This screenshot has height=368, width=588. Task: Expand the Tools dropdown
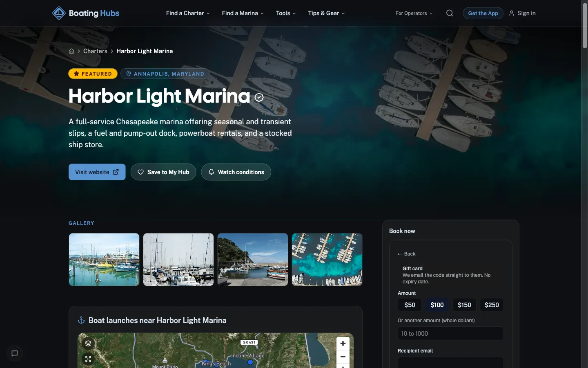point(286,13)
